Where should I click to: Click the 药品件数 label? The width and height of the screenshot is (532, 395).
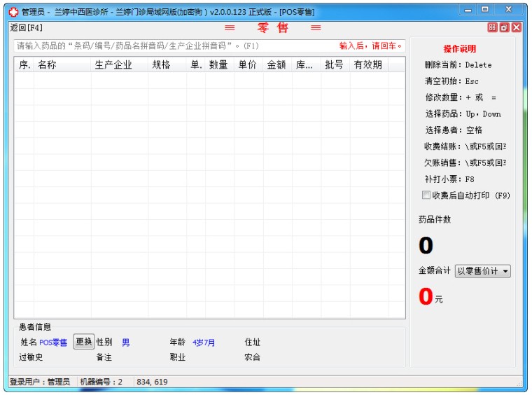click(x=435, y=219)
